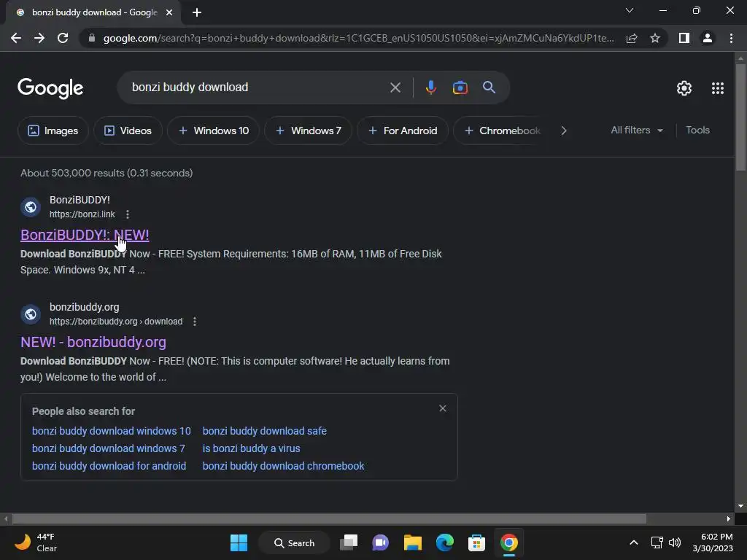Screen dimensions: 747x560
Task: Search bonzi buddy download chromebook
Action: 283,466
